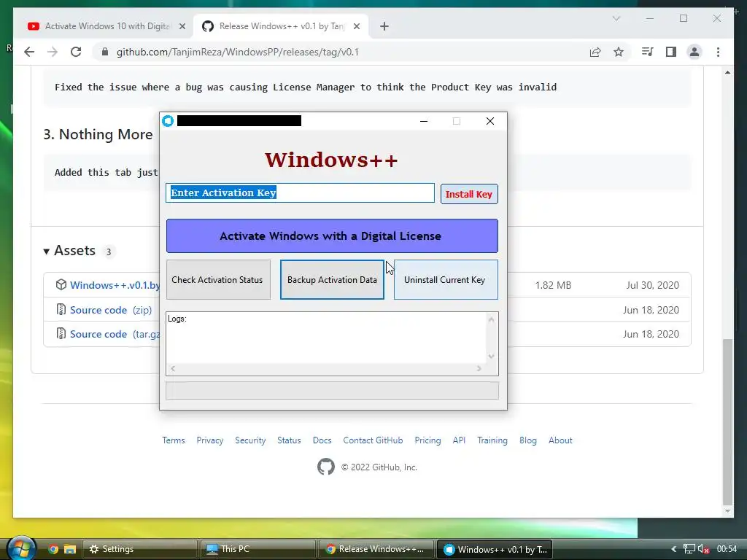The height and width of the screenshot is (560, 747).
Task: Open the Windows++.v0.1 asset link
Action: coord(115,285)
